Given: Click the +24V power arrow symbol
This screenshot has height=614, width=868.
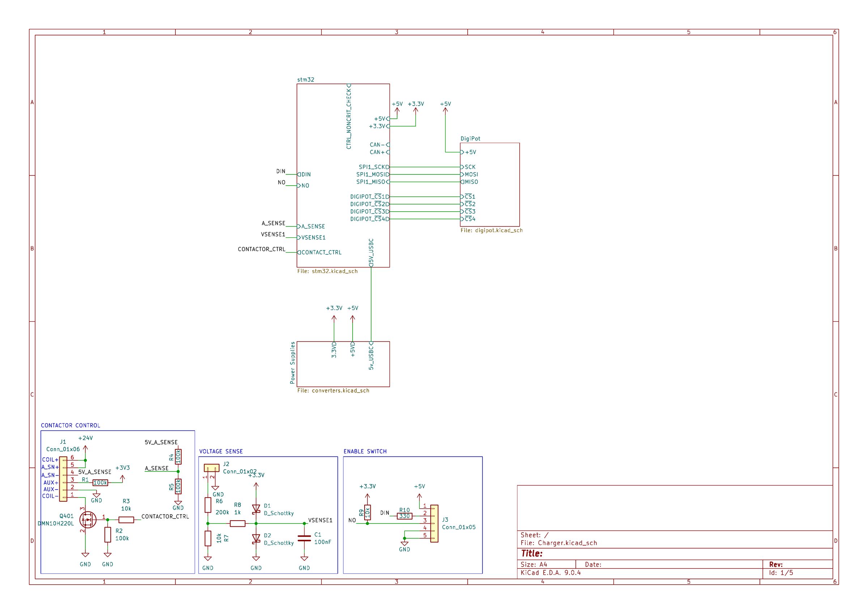Looking at the screenshot, I should point(85,449).
